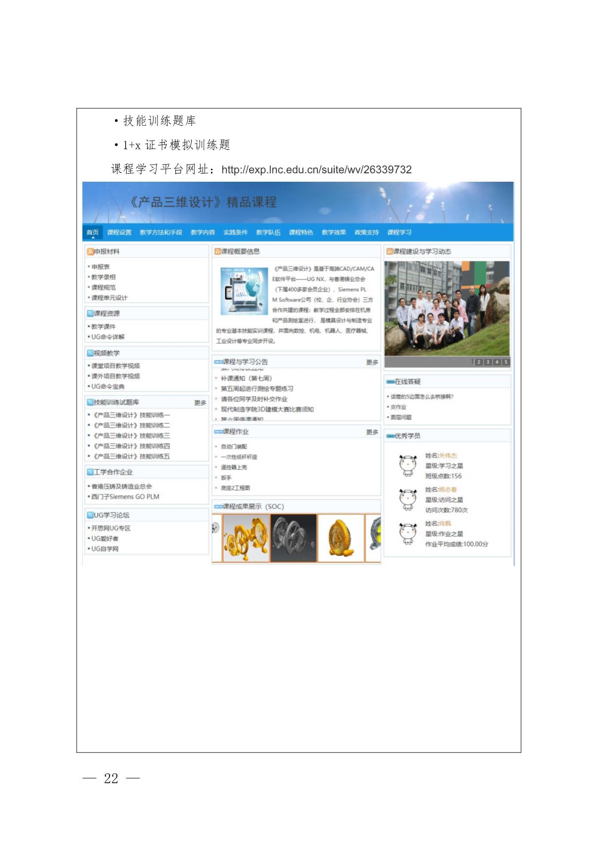Screen dimensions: 614x868
Task: Open announcement 补课通知（第七周）
Action: click(x=246, y=378)
